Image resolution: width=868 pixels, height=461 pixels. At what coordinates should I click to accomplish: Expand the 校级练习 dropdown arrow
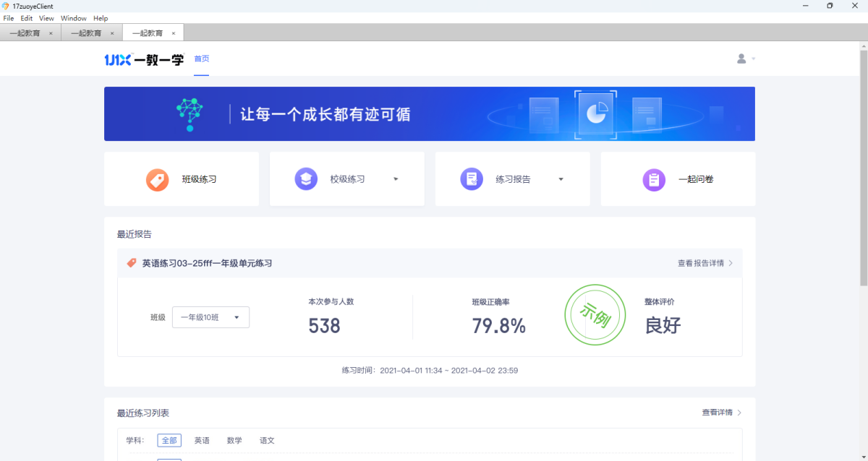pyautogui.click(x=396, y=179)
